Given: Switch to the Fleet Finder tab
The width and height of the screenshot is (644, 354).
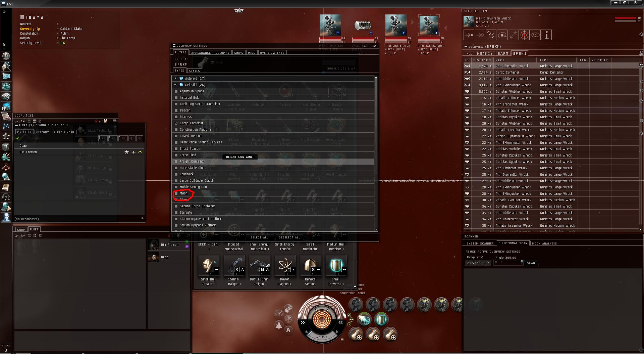Looking at the screenshot, I should point(64,132).
